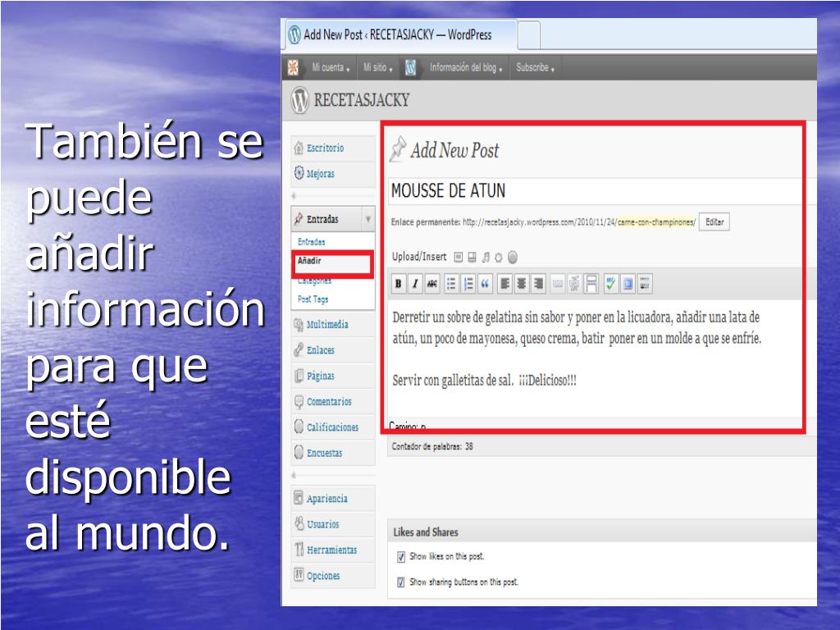Open the Mi cuenta dropdown menu

click(x=331, y=67)
